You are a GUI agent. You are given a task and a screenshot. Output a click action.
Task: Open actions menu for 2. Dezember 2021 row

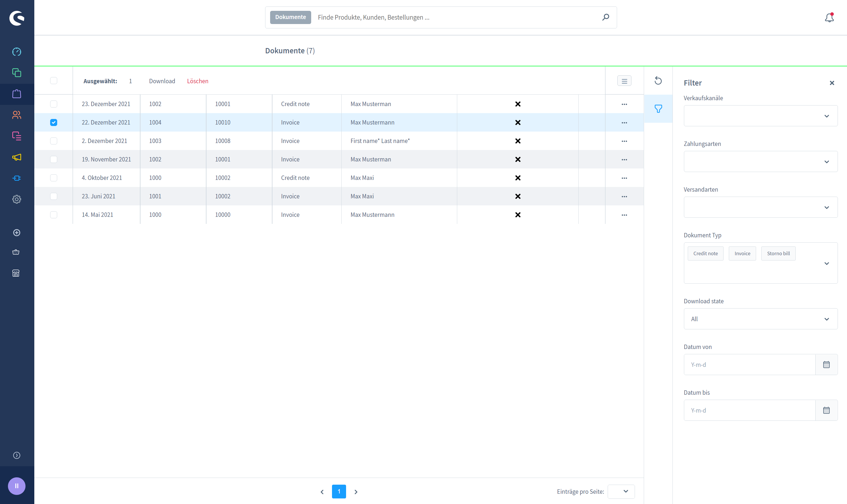coord(624,141)
